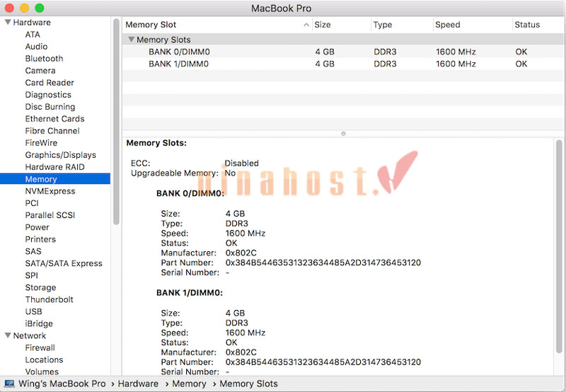Open Bluetooth hardware info

(x=44, y=59)
